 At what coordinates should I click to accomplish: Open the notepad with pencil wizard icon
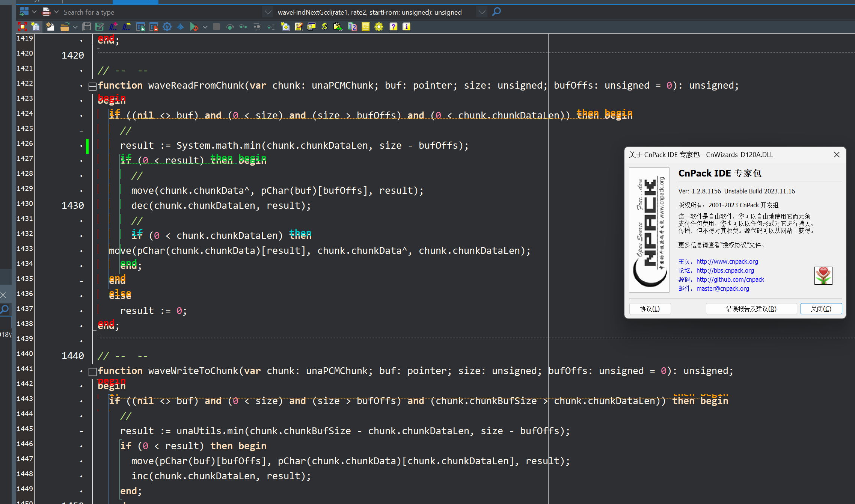[x=299, y=27]
